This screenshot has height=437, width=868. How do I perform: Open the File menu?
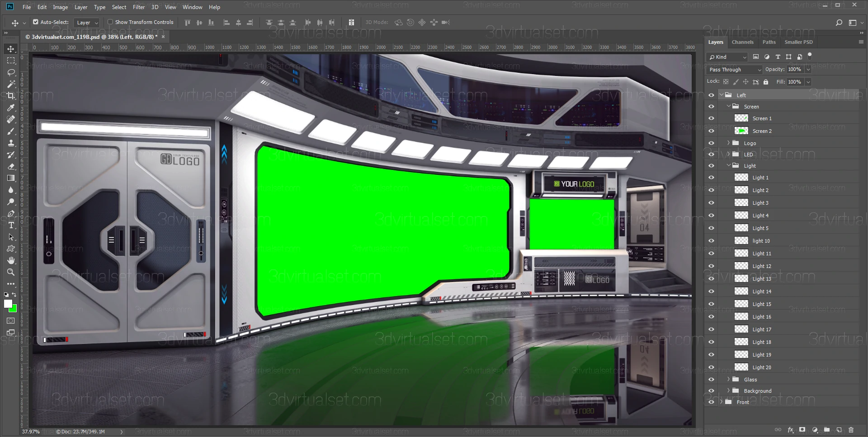point(27,7)
